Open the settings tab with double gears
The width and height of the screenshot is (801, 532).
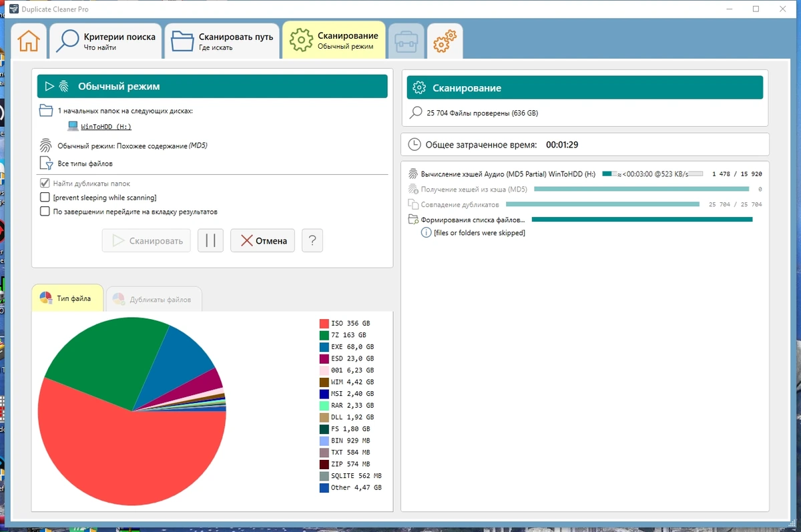click(x=445, y=41)
